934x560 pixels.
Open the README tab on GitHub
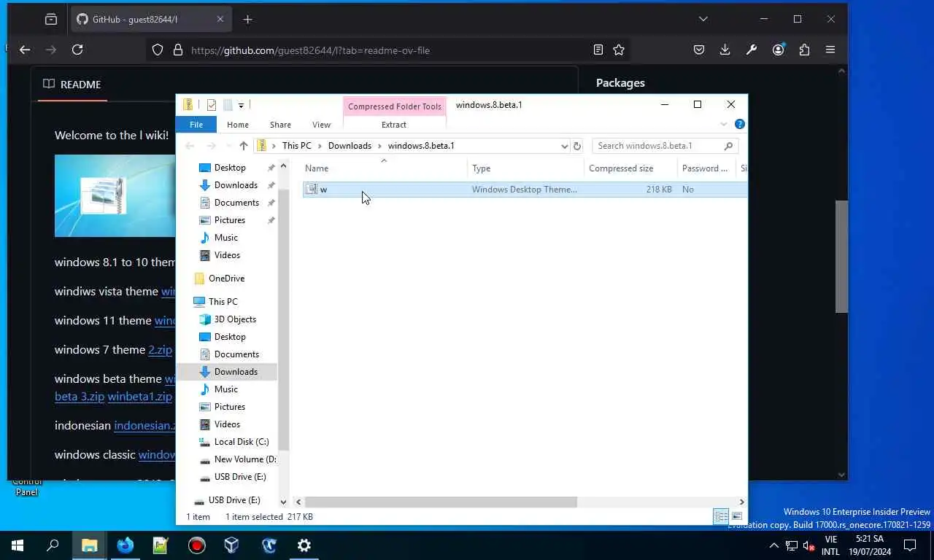pyautogui.click(x=72, y=85)
